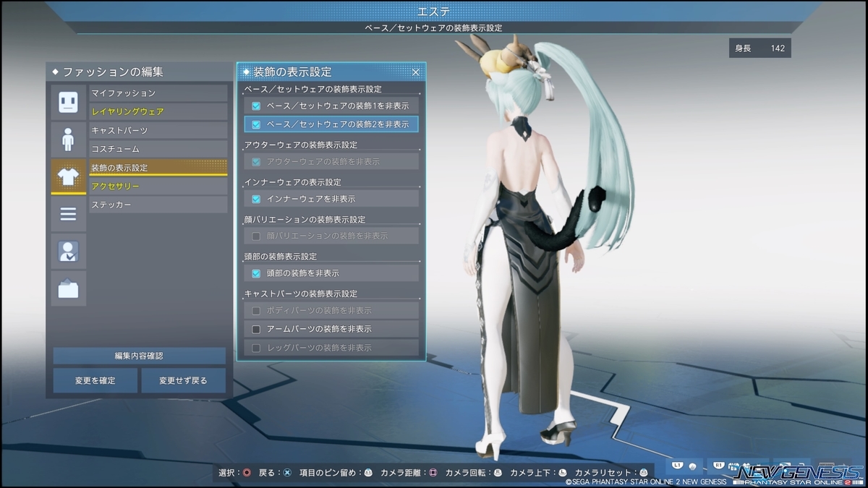Image resolution: width=868 pixels, height=488 pixels.
Task: Click the ファッションの編集 panel header
Action: [139, 72]
